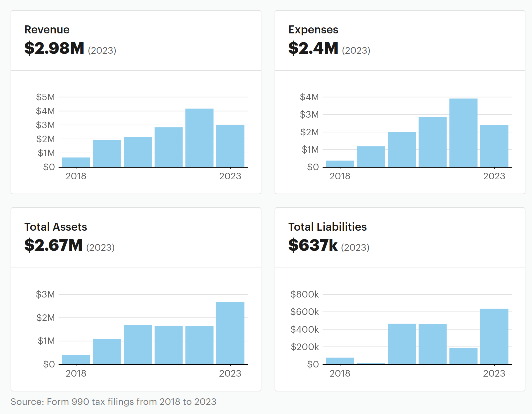Image resolution: width=532 pixels, height=414 pixels.
Task: Select the tallest bar in the Expenses chart
Action: (463, 133)
